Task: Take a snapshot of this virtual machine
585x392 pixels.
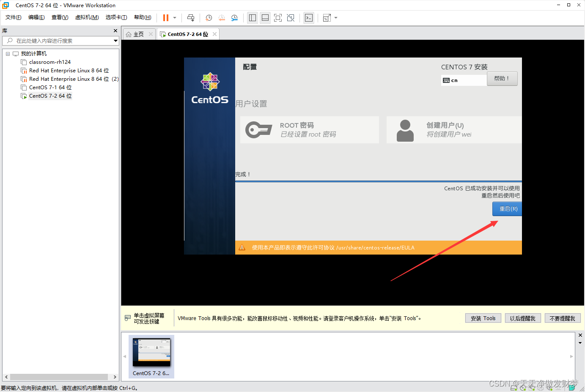Action: pos(209,18)
